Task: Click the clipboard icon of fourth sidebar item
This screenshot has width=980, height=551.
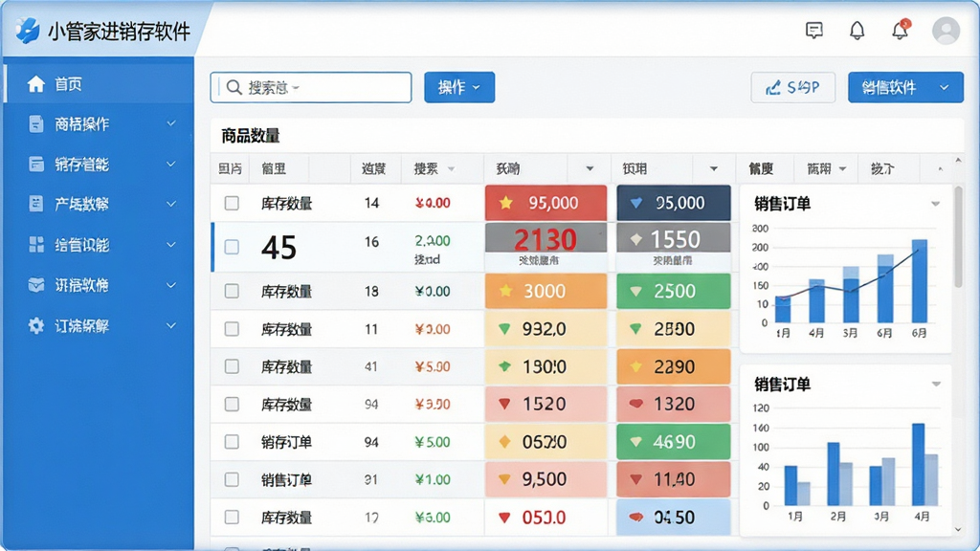Action: click(x=36, y=204)
